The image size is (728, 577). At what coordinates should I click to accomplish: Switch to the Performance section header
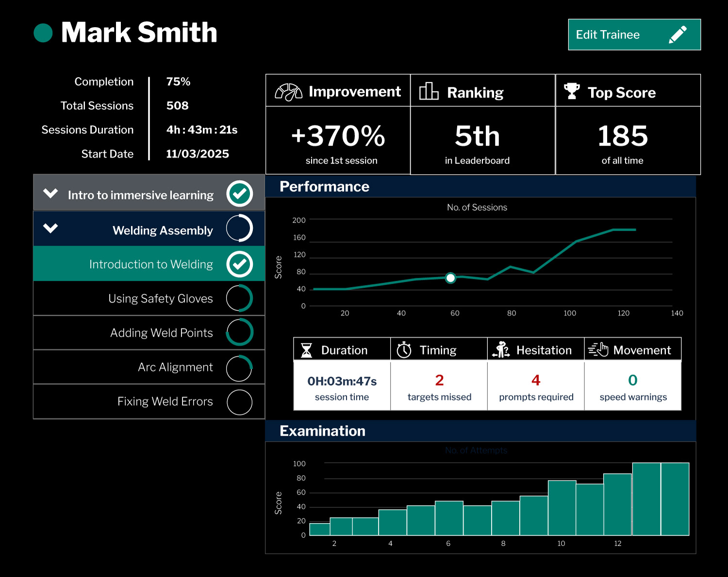[324, 187]
